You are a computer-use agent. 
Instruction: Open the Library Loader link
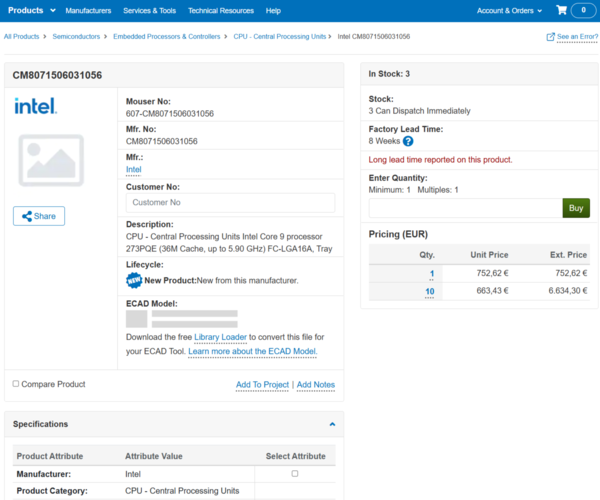(x=220, y=337)
